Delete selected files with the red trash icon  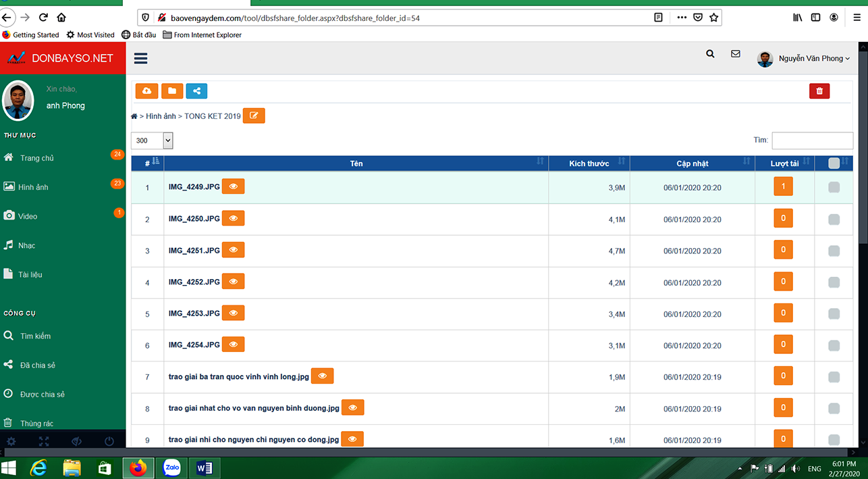tap(819, 91)
